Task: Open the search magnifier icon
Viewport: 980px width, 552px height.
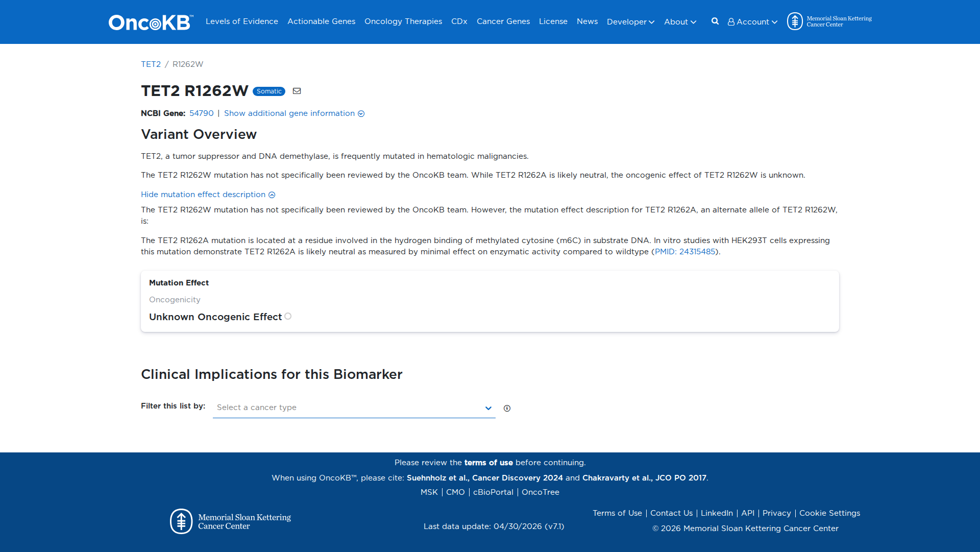Action: 715,21
